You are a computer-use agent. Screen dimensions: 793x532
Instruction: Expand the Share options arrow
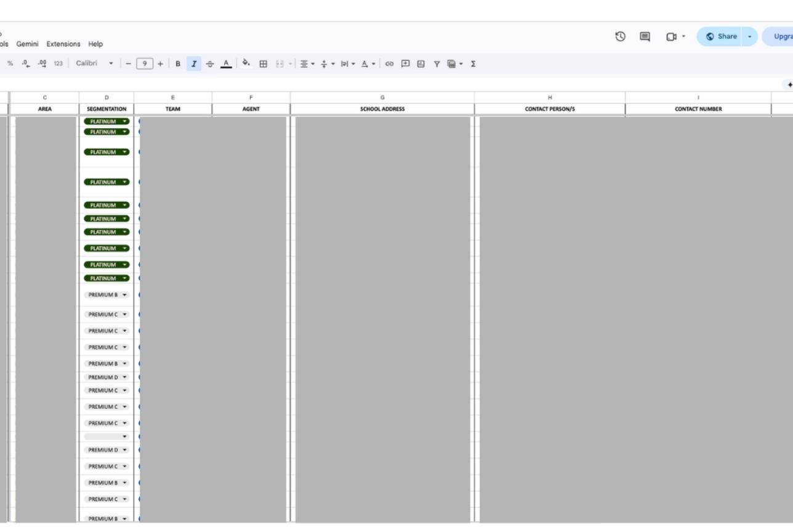[x=749, y=36]
